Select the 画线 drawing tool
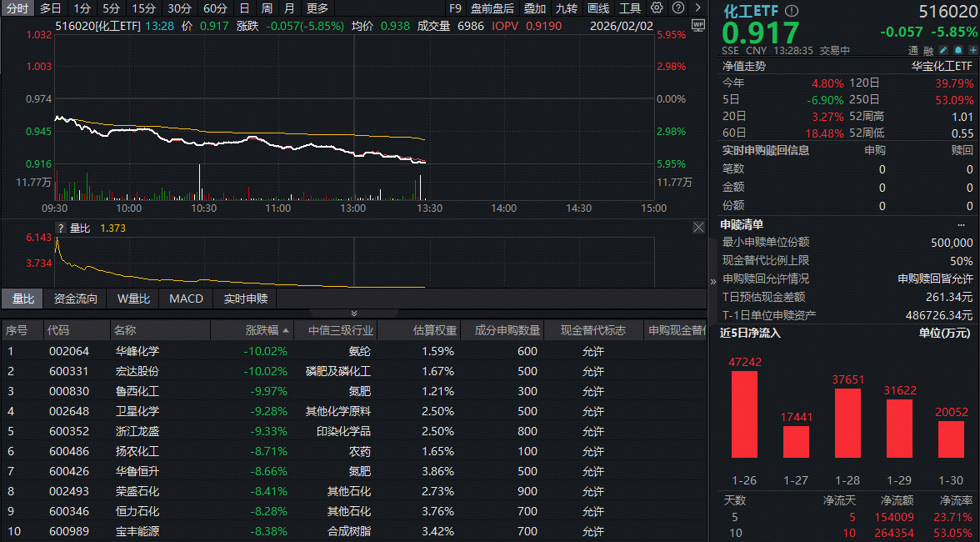The image size is (980, 542). point(597,8)
